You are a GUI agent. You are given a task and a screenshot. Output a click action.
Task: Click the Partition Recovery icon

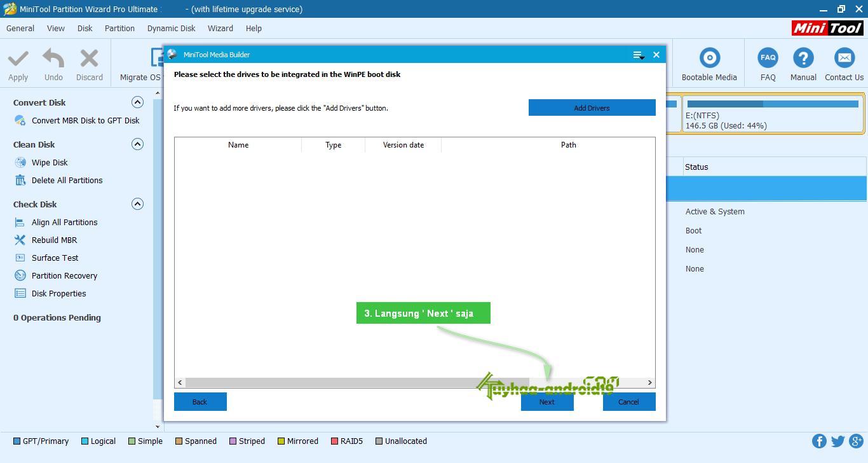[x=20, y=275]
